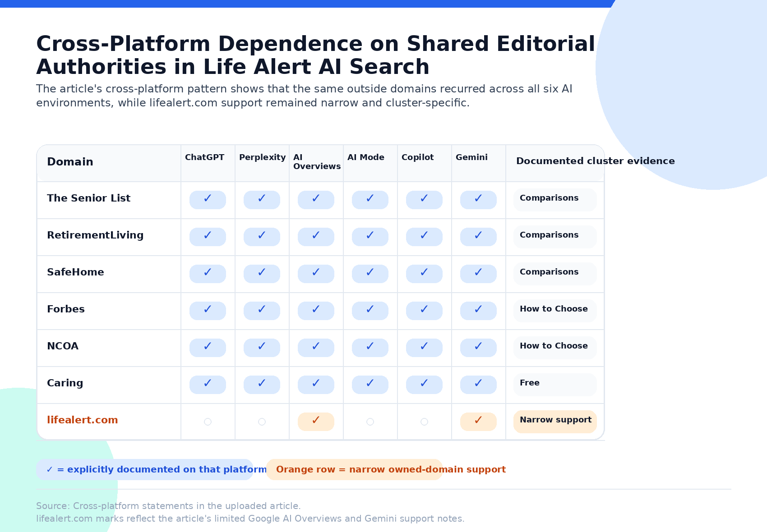Viewport: 767px width, 532px height.
Task: Click the Orange row legend pill
Action: tap(354, 469)
